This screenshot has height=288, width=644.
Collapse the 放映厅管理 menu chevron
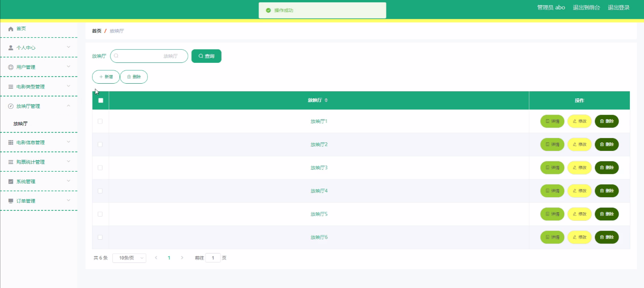pos(69,106)
